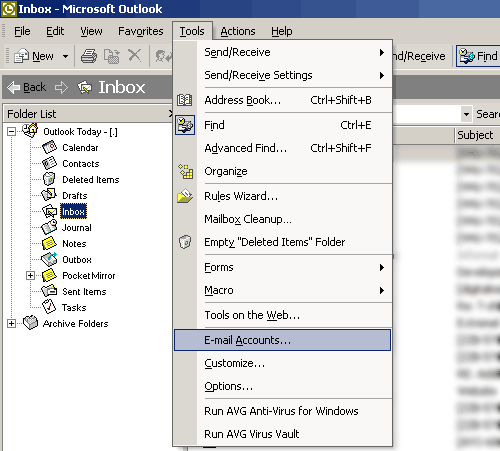Screen dimensions: 500x451
Task: Click the Outlook Today house icon
Action: point(30,130)
